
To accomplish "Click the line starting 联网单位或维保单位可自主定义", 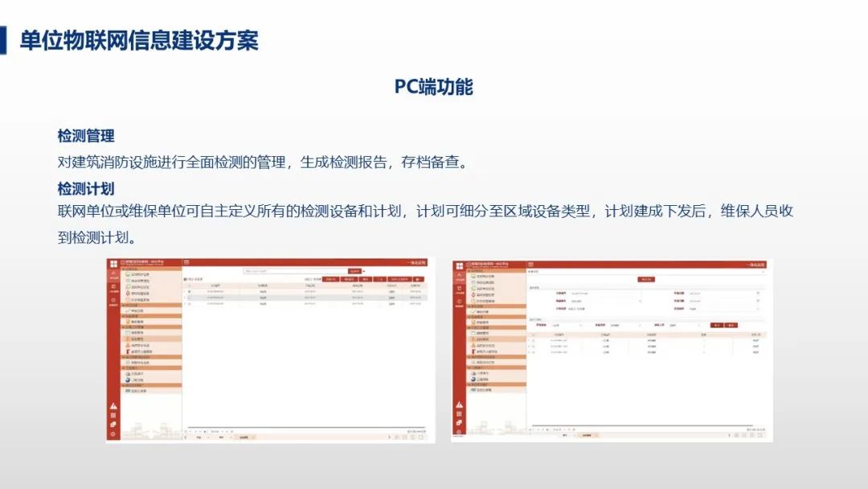I will (x=425, y=211).
